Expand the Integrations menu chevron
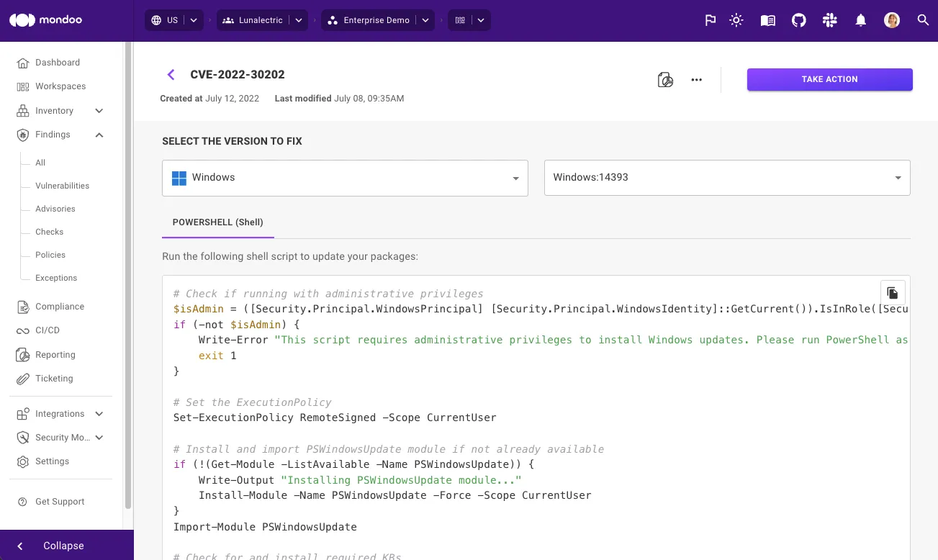 (x=99, y=414)
